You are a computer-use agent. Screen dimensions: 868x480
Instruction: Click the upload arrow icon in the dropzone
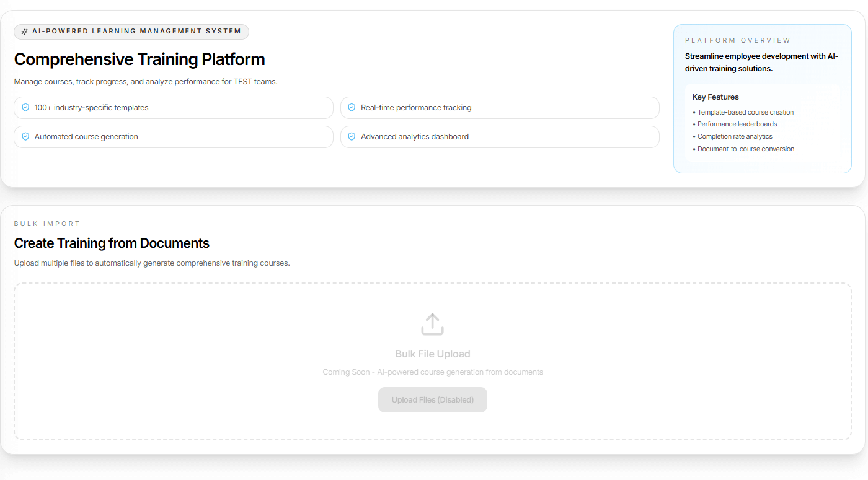[x=432, y=324]
